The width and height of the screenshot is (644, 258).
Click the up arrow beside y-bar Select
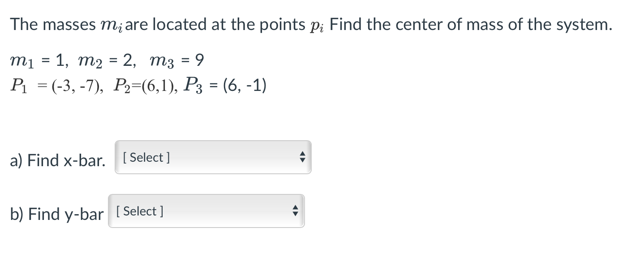tap(296, 208)
